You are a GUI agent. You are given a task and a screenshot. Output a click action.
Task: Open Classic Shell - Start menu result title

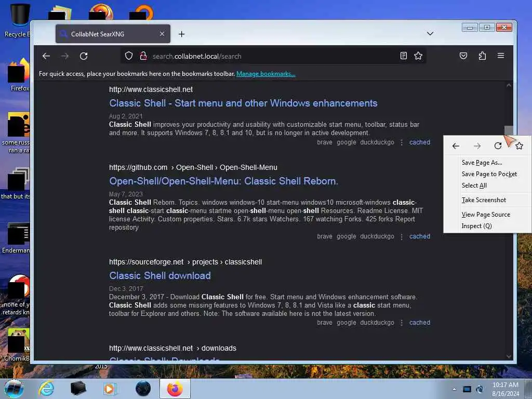[x=243, y=103]
